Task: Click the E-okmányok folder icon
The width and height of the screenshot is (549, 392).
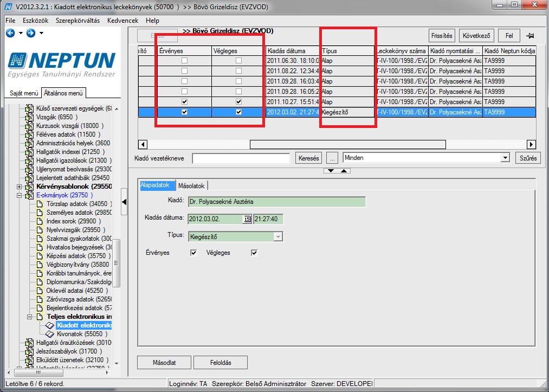Action: (29, 195)
